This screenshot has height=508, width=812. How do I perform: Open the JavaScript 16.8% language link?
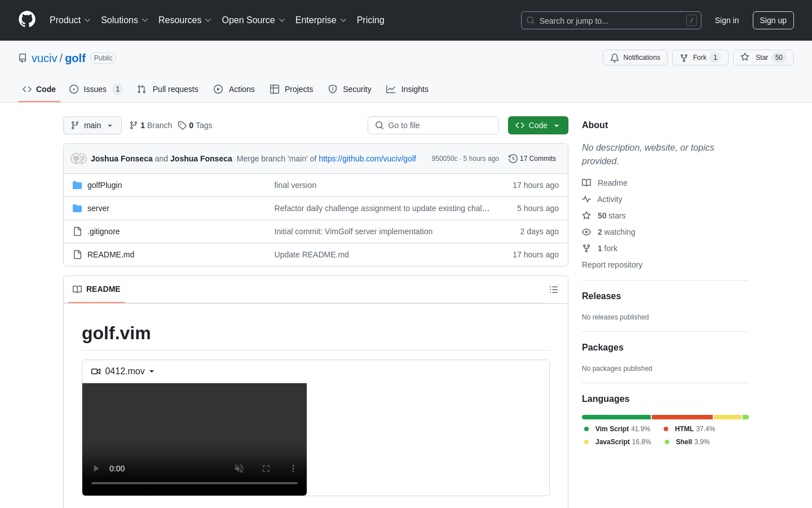(x=617, y=442)
